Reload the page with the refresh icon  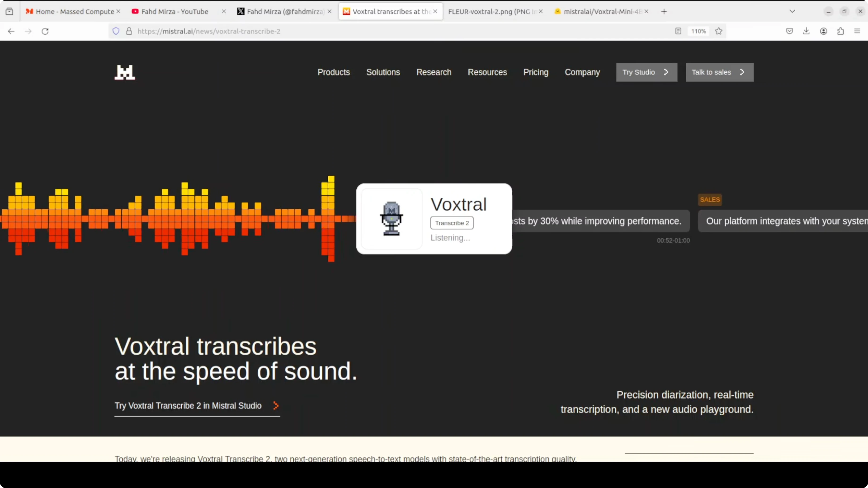point(45,31)
